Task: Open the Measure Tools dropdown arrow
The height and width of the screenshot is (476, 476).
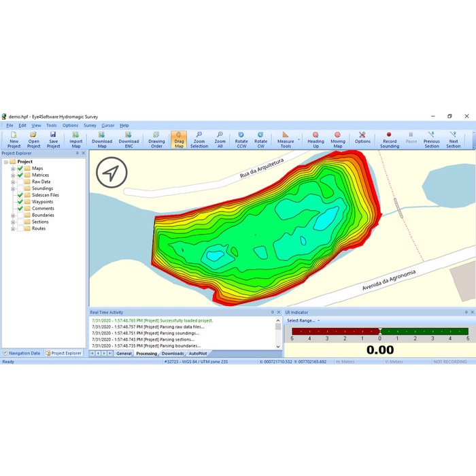Action: click(x=299, y=139)
